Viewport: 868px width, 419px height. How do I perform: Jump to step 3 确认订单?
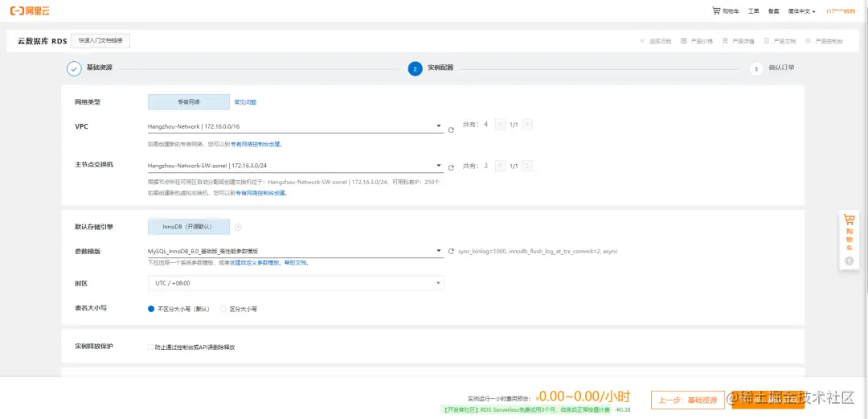point(772,68)
